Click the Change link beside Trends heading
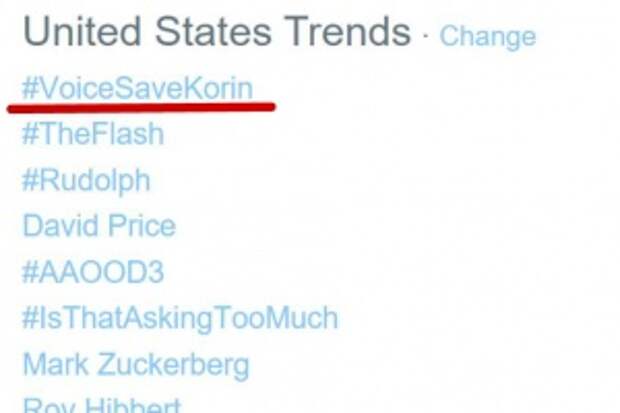Image resolution: width=620 pixels, height=413 pixels. (488, 36)
